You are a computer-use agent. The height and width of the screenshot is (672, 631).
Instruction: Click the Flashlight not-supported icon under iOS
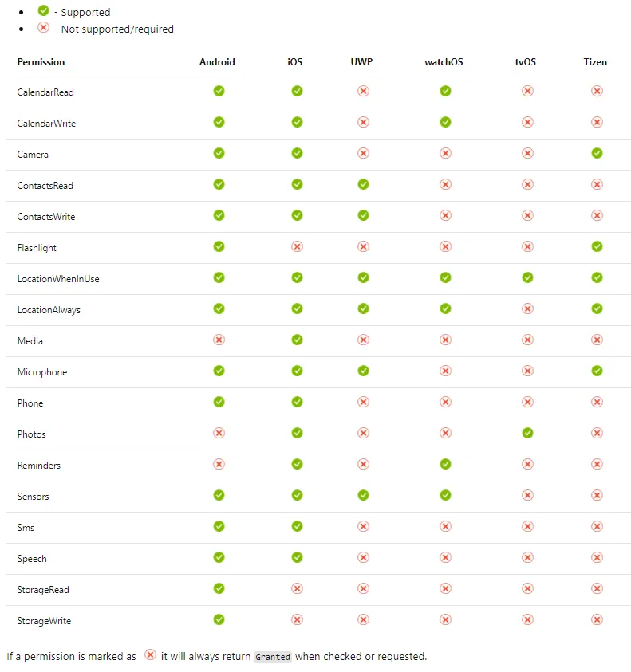click(297, 246)
